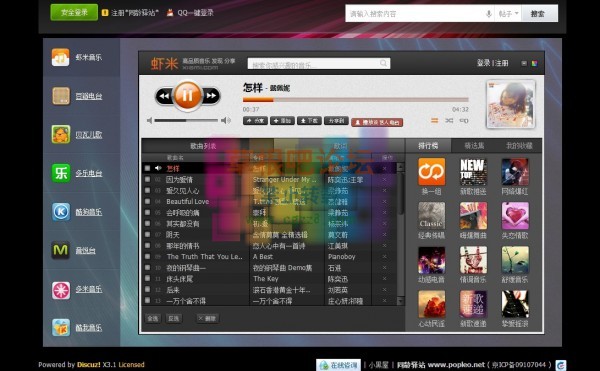Open the 帖子 search type dropdown

508,14
